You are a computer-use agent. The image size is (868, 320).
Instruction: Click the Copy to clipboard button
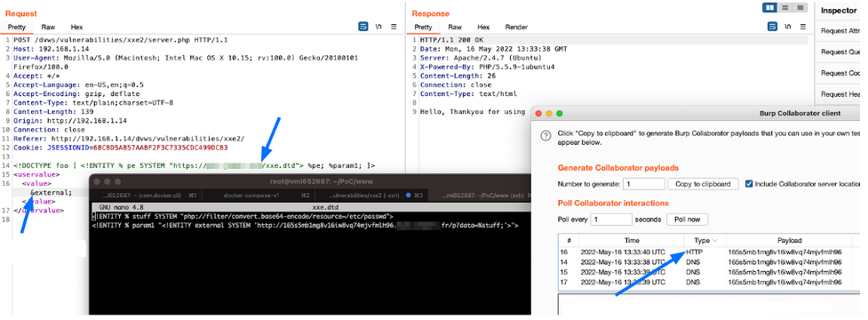click(x=703, y=184)
